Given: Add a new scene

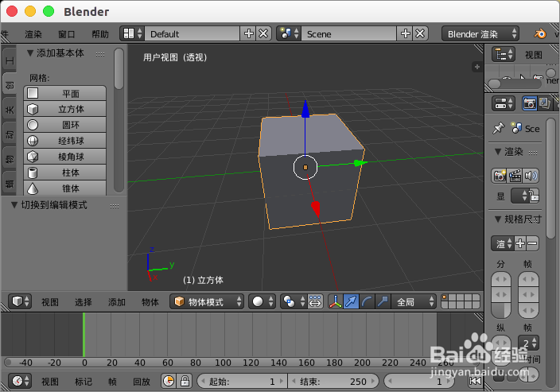Looking at the screenshot, I should point(406,34).
